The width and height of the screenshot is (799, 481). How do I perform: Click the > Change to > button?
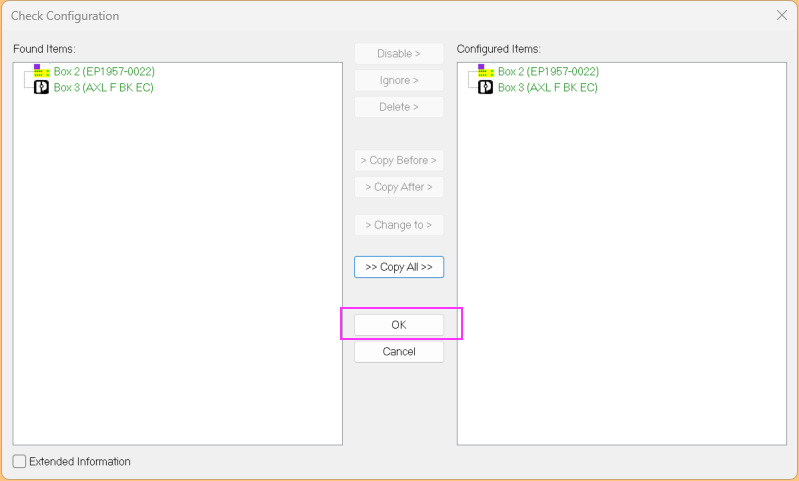[399, 225]
